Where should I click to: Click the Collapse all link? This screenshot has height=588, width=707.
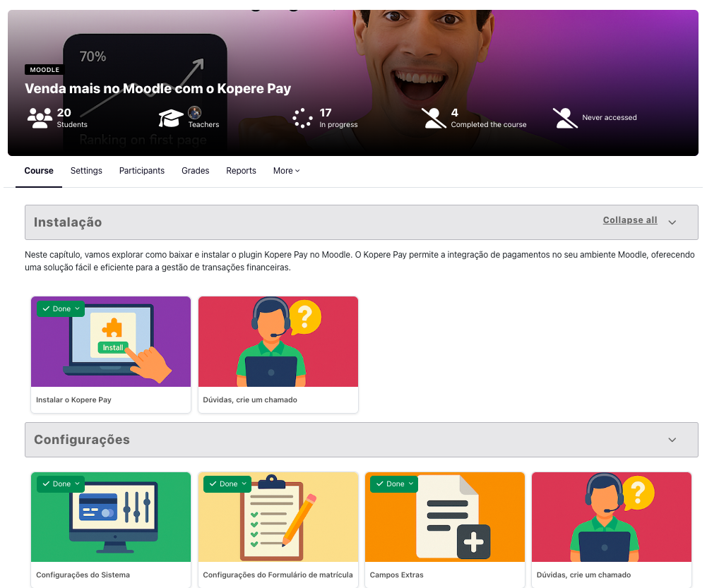coord(630,220)
